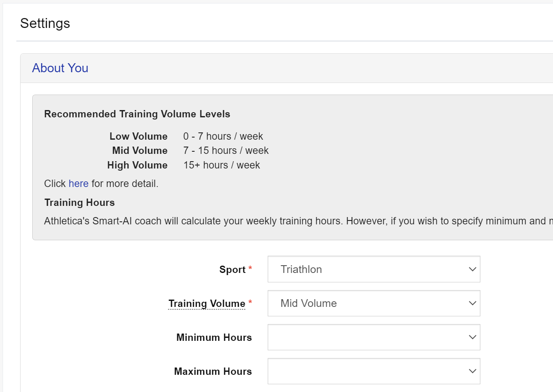553x392 pixels.
Task: Click the Settings page heading
Action: 45,23
